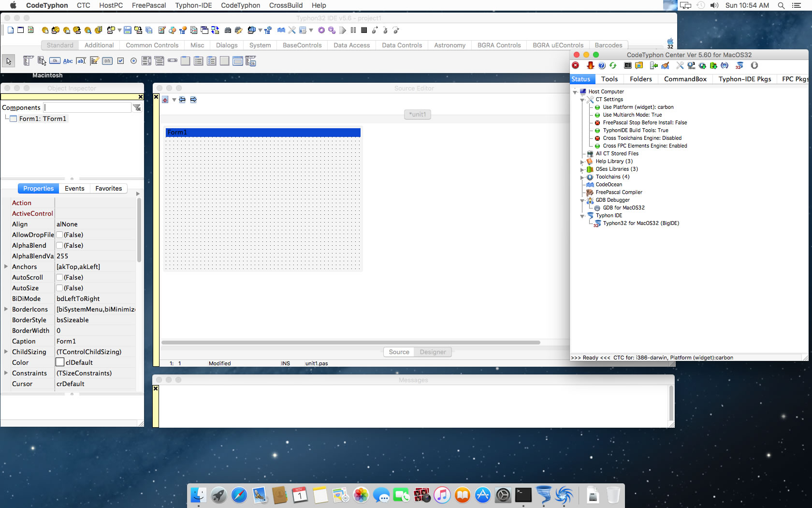
Task: Click the binoculars Find icon
Action: click(228, 30)
